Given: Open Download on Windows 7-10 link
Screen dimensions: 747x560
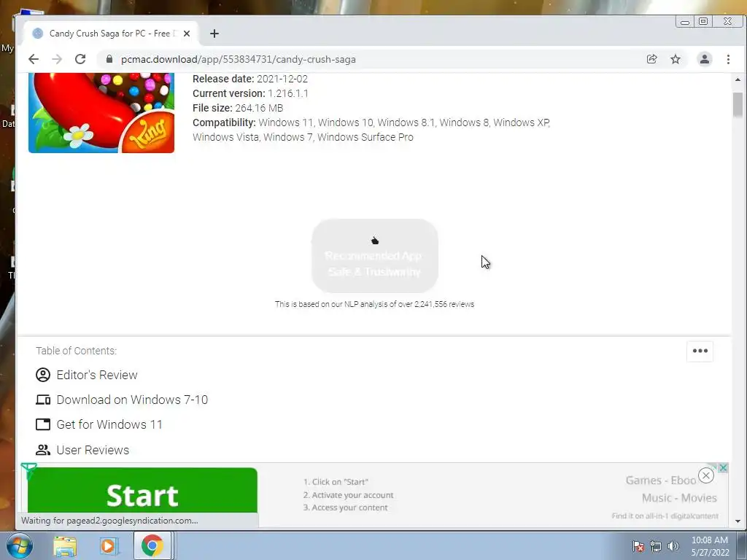Looking at the screenshot, I should tap(132, 400).
